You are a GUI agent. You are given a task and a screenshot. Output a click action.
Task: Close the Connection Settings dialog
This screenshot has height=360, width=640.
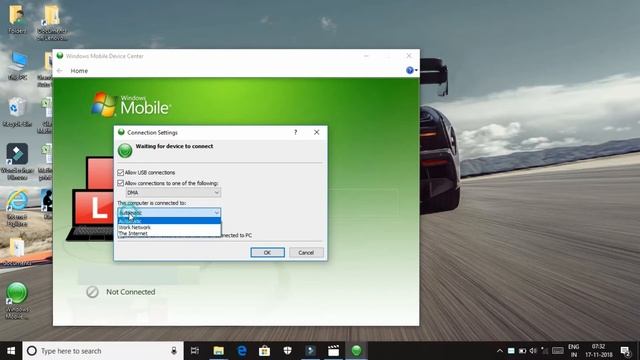coord(317,132)
